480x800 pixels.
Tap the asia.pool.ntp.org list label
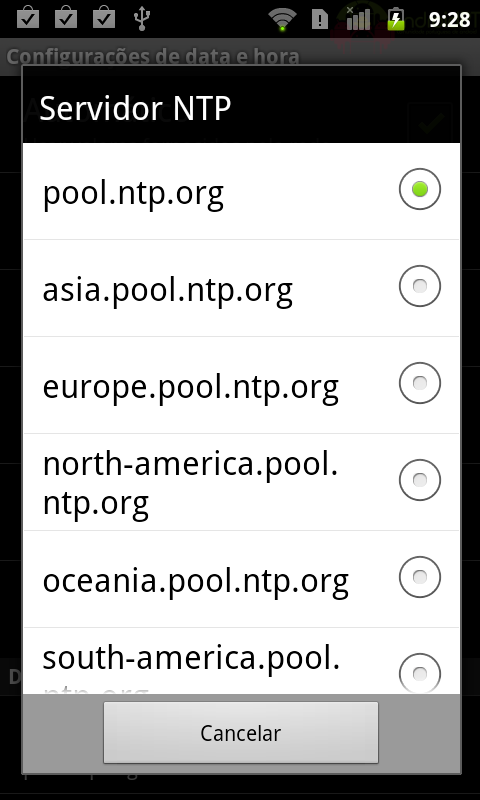pyautogui.click(x=167, y=290)
